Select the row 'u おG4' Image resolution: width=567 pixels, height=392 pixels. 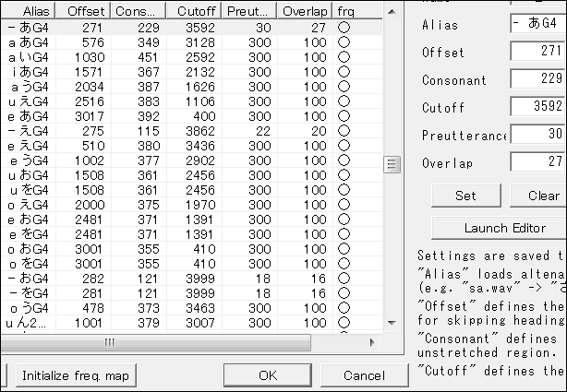[x=191, y=175]
